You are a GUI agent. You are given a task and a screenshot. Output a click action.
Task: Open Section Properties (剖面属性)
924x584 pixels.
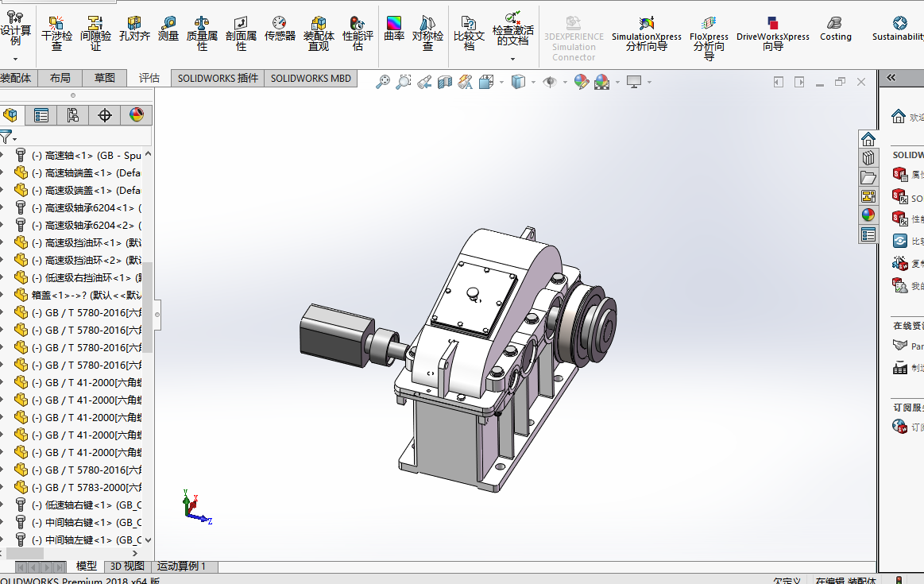[x=241, y=34]
